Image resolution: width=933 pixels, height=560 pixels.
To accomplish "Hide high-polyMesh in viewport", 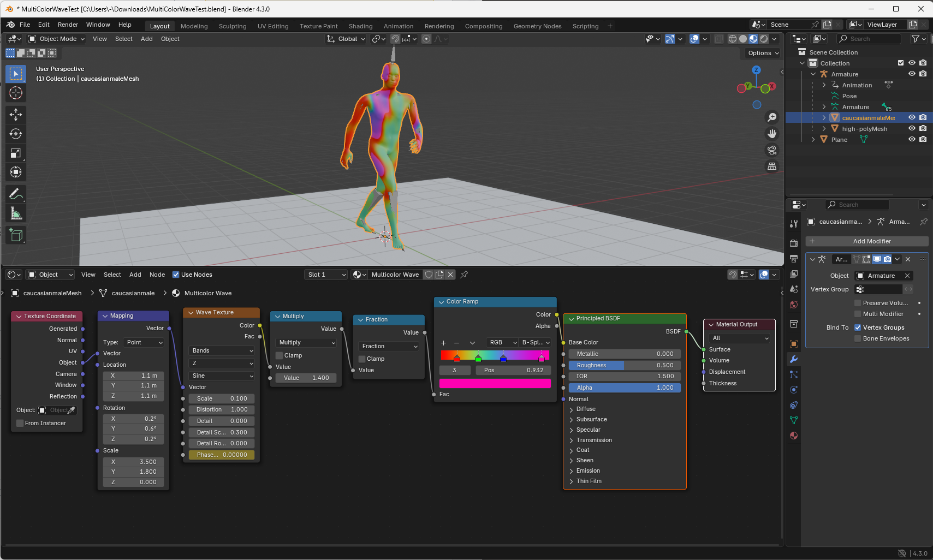I will coord(912,129).
